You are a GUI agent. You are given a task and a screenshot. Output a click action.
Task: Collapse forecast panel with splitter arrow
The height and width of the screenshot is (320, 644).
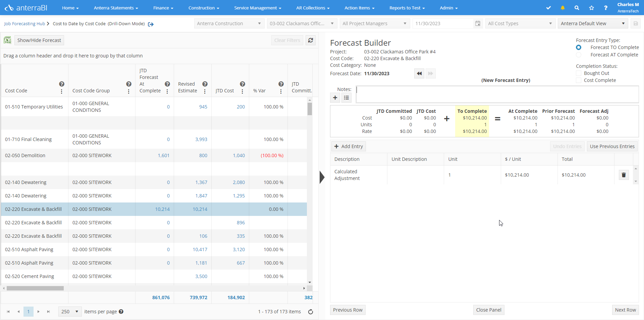click(x=322, y=177)
